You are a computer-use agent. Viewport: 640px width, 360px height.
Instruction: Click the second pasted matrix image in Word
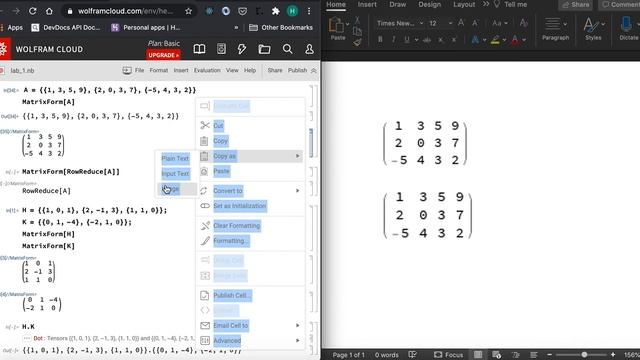pyautogui.click(x=427, y=216)
